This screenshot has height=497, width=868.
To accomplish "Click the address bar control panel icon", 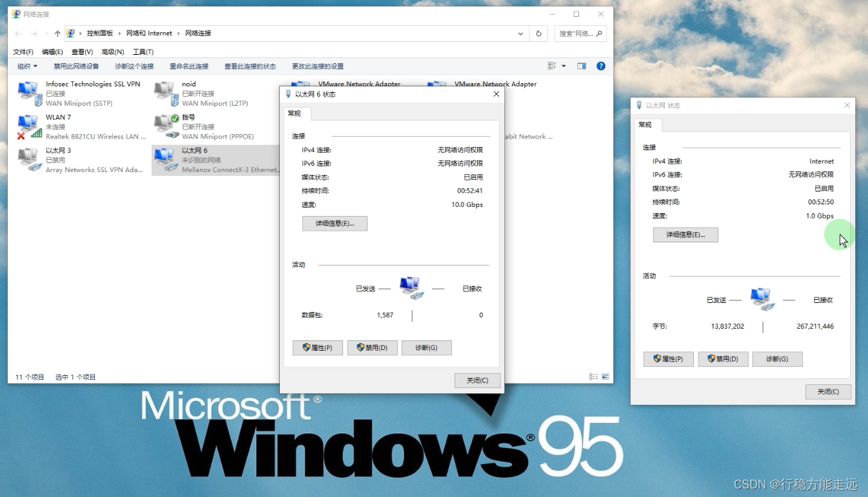I will click(x=70, y=34).
